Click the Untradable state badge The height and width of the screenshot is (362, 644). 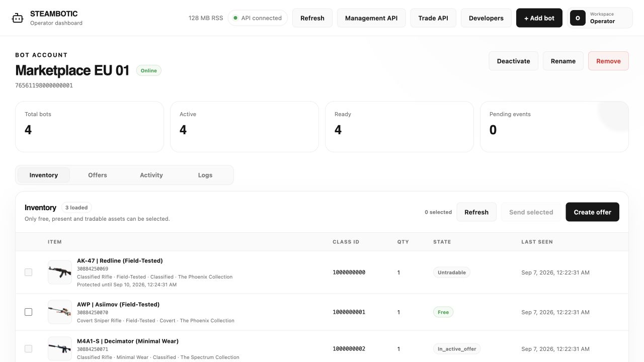pyautogui.click(x=452, y=273)
